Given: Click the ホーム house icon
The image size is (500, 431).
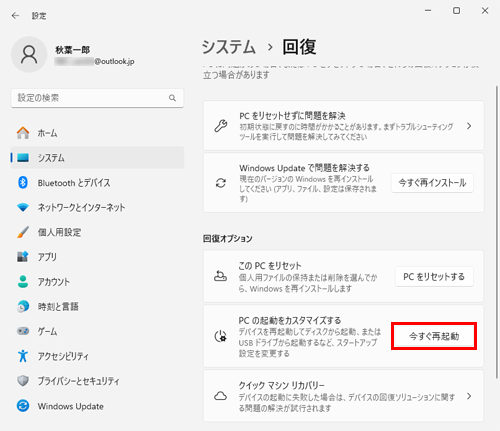Looking at the screenshot, I should (x=23, y=133).
